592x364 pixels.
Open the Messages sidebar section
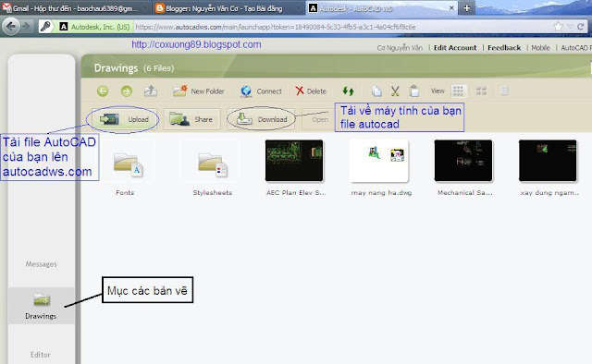(41, 264)
